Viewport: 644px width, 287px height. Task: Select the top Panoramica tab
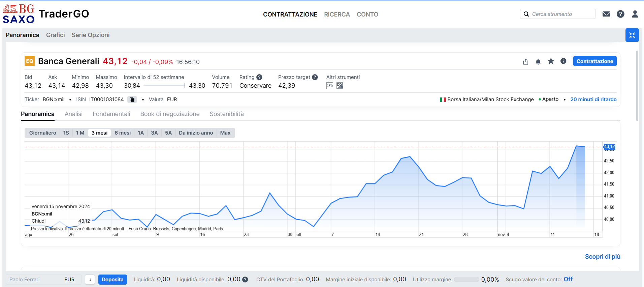click(23, 35)
